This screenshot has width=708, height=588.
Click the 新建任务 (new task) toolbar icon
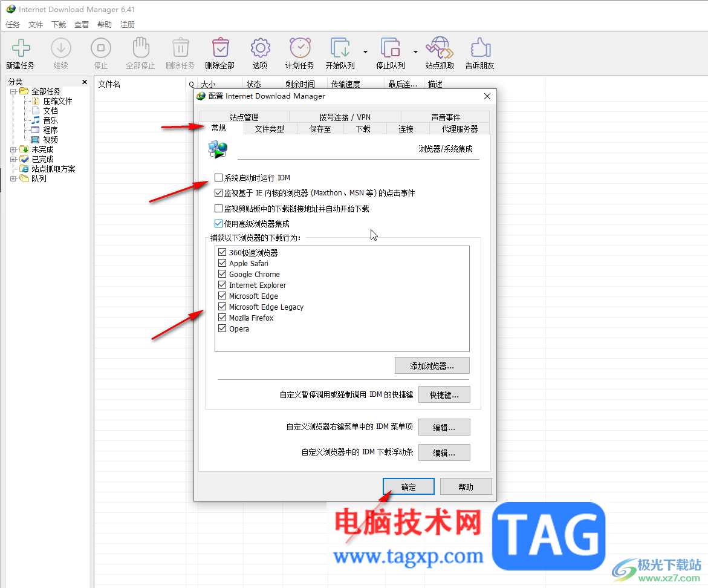21,48
